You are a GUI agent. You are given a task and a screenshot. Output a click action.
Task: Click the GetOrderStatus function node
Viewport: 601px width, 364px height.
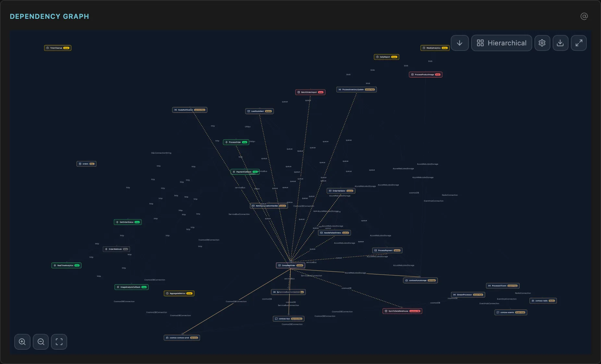tap(128, 222)
